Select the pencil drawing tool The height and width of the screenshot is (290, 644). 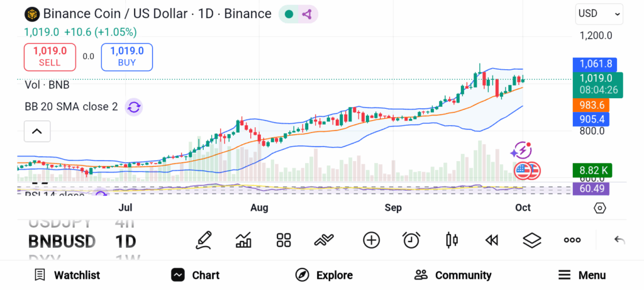(x=203, y=240)
